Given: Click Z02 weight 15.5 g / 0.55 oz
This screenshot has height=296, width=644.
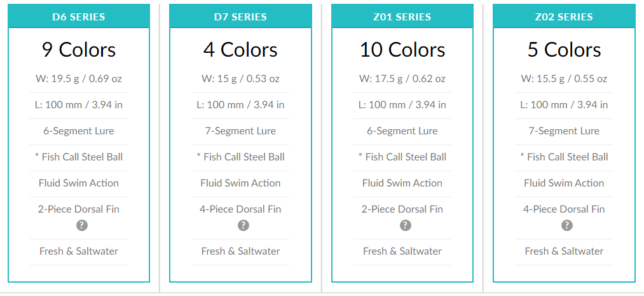Looking at the screenshot, I should click(564, 79).
